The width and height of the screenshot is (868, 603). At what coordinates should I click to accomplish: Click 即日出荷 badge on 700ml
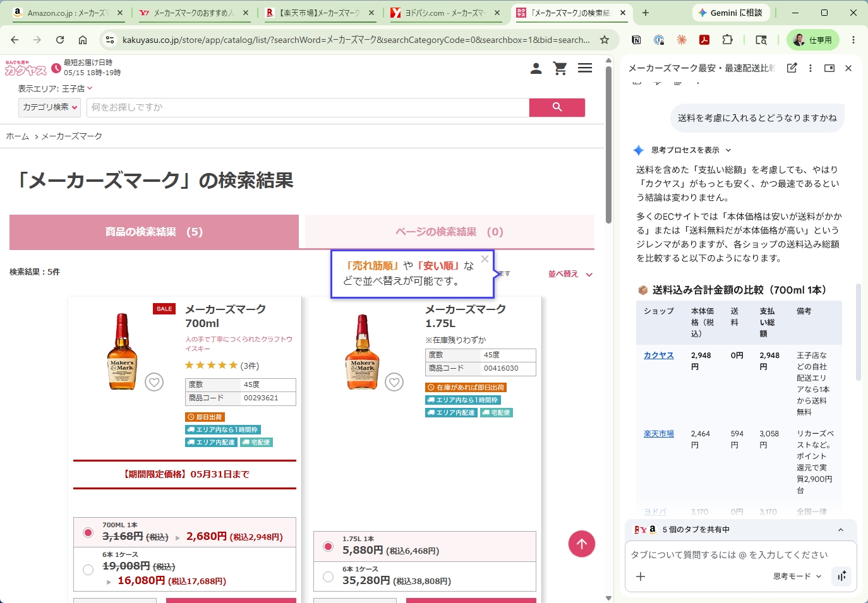[x=205, y=417]
